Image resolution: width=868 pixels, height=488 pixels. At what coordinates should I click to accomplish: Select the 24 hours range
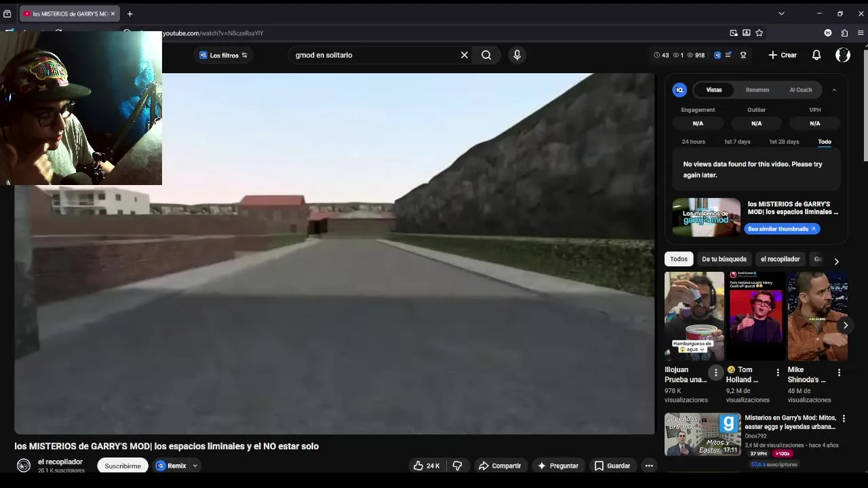(x=693, y=142)
